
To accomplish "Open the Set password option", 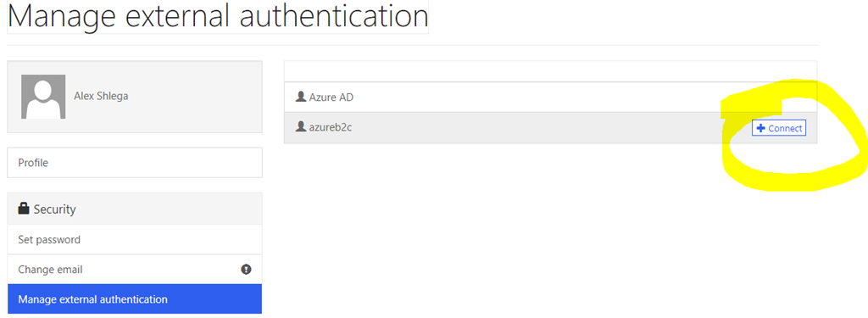I will 135,239.
